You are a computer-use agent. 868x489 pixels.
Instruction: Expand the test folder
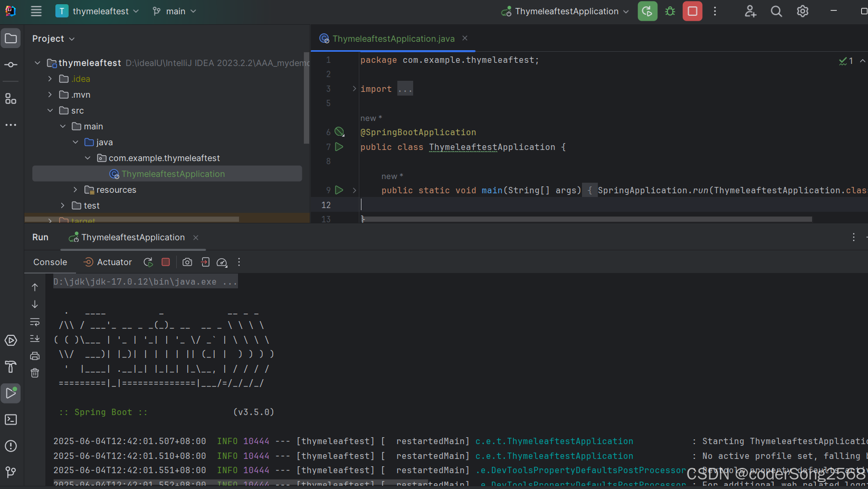(63, 205)
